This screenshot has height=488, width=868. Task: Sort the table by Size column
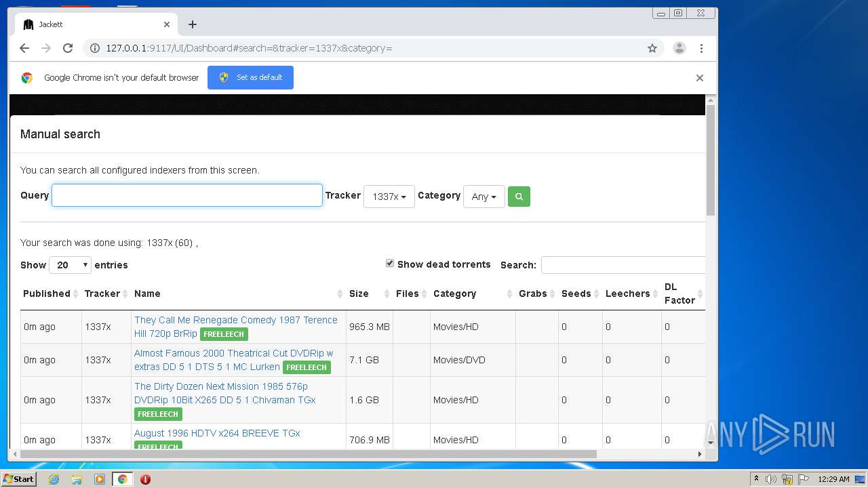tap(370, 293)
